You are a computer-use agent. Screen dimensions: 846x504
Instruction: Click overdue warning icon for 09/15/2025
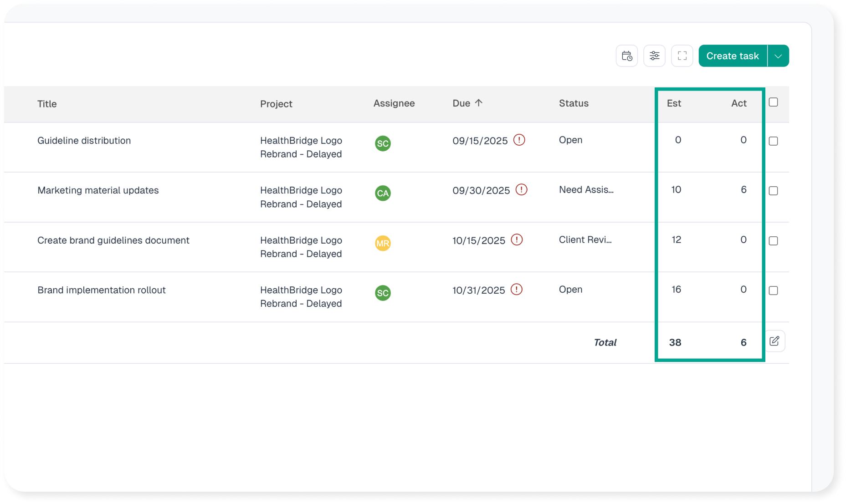pyautogui.click(x=519, y=140)
